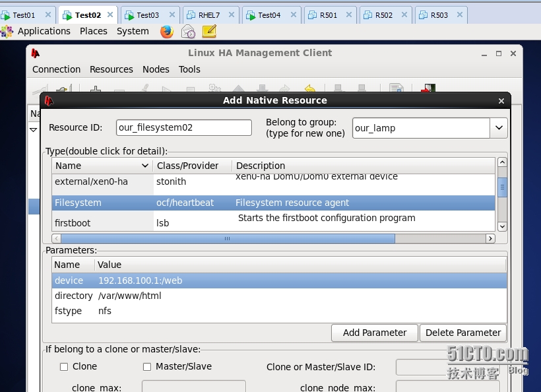Screen dimensions: 541x392
Task: Open the Belong to group dropdown arrow
Action: (x=499, y=128)
